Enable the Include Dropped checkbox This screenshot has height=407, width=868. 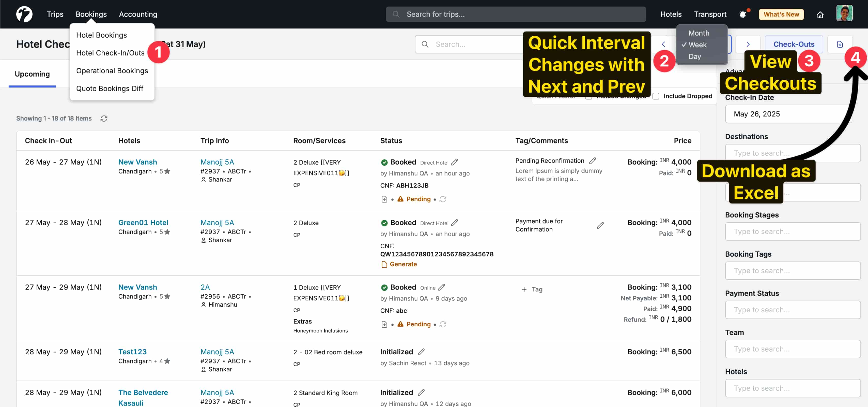(x=656, y=96)
